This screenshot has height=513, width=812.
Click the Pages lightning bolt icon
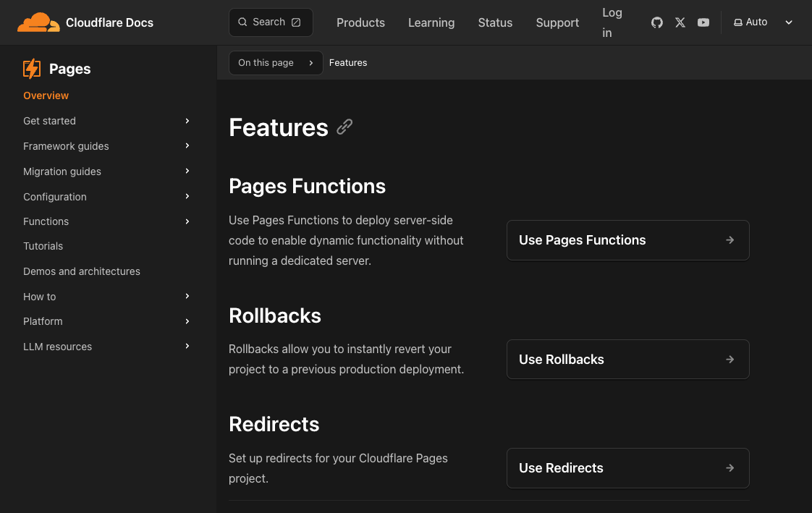32,69
